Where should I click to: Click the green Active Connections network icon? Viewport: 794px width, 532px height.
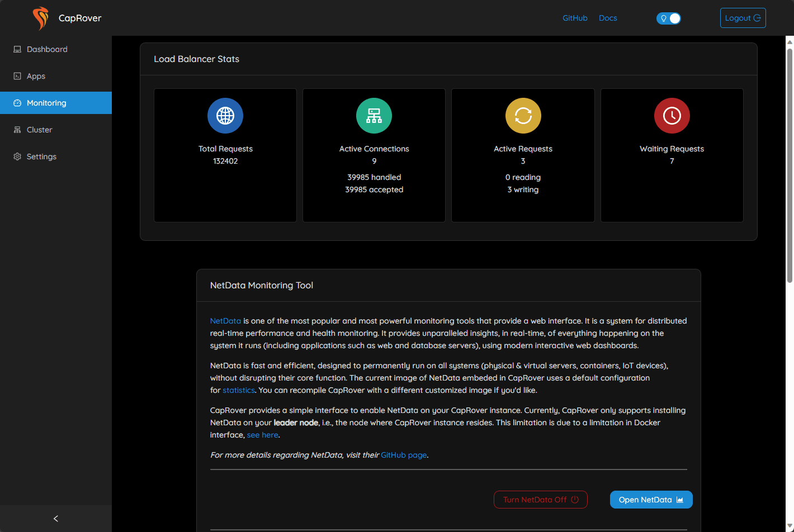pyautogui.click(x=374, y=116)
